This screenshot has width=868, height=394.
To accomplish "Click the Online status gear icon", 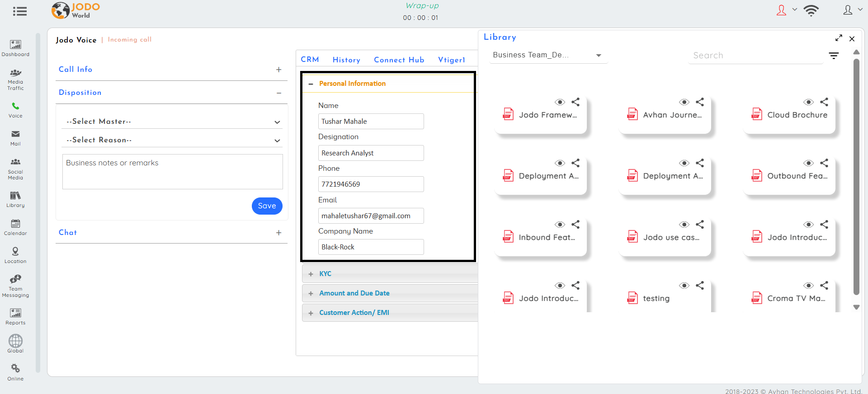I will (x=15, y=368).
